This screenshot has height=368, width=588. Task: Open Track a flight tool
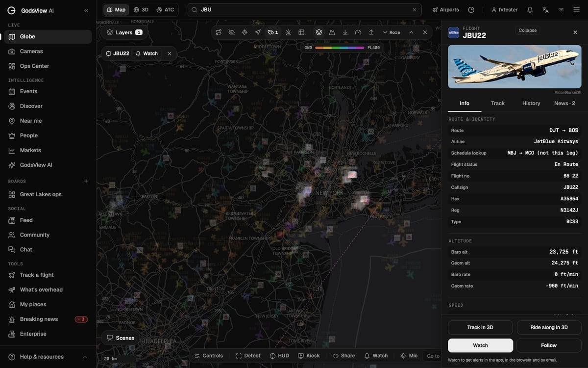tap(48, 275)
